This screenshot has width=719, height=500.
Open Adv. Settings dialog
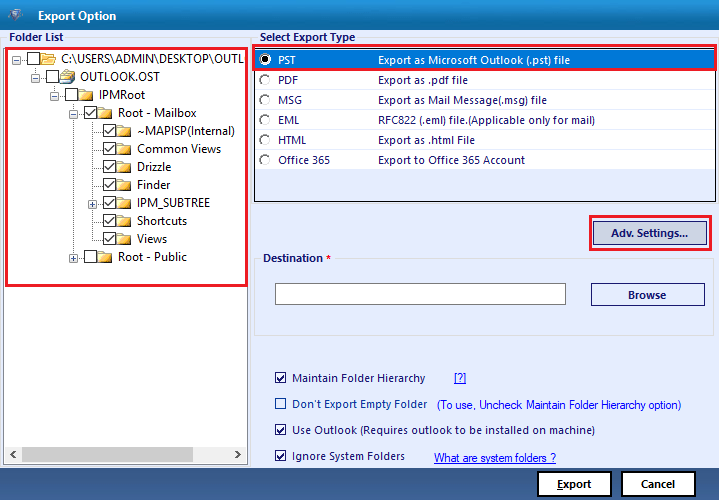[x=650, y=233]
